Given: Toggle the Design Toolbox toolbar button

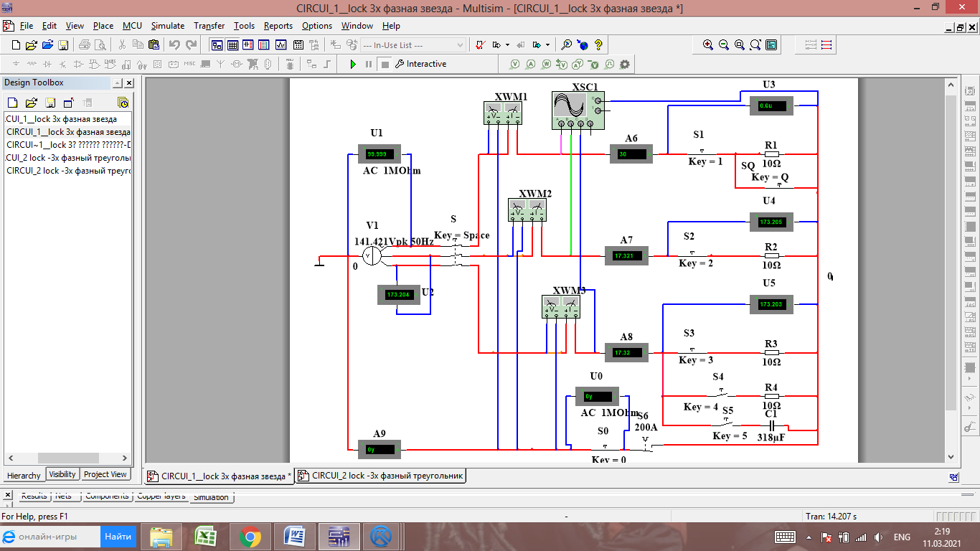Looking at the screenshot, I should click(217, 44).
